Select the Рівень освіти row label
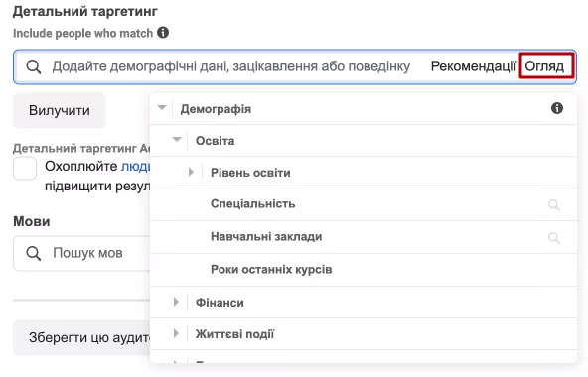This screenshot has height=377, width=588. pyautogui.click(x=250, y=173)
